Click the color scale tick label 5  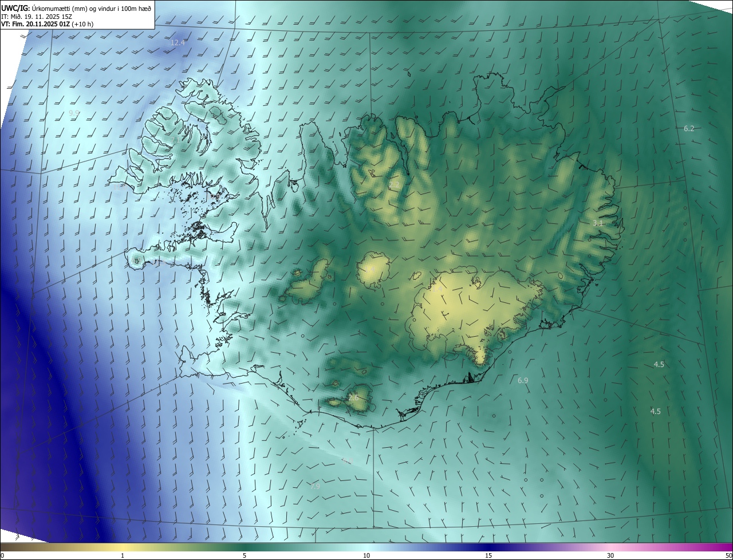point(245,555)
